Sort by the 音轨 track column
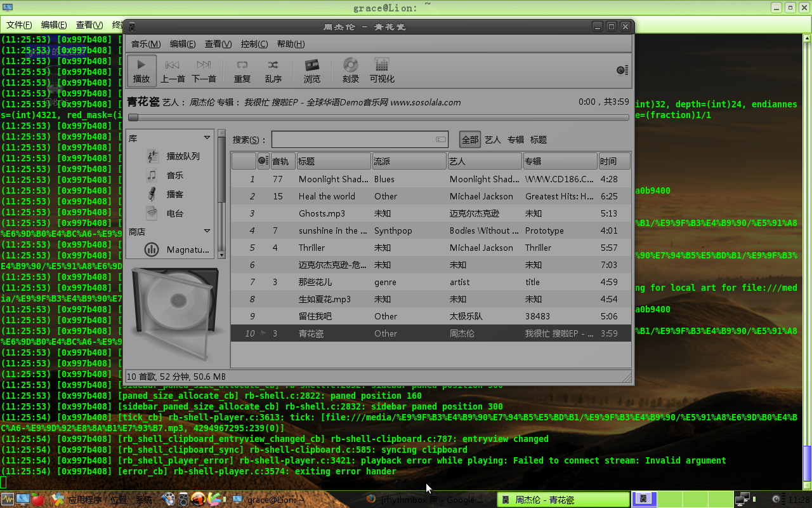 tap(283, 161)
